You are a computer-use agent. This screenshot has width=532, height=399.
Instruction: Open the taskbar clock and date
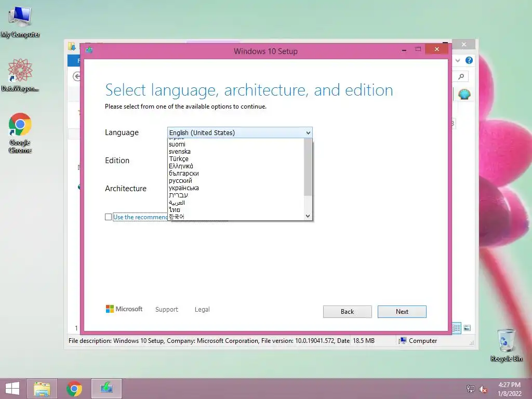click(x=509, y=389)
